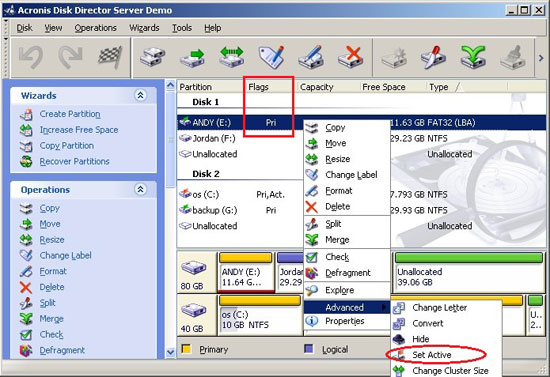Sort by the Capacity column header

tap(328, 87)
